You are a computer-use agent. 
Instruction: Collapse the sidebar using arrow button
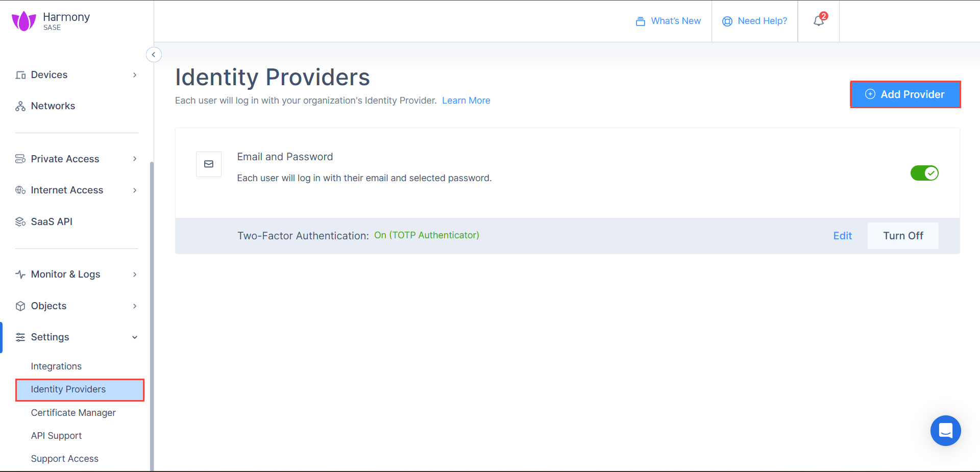coord(154,55)
